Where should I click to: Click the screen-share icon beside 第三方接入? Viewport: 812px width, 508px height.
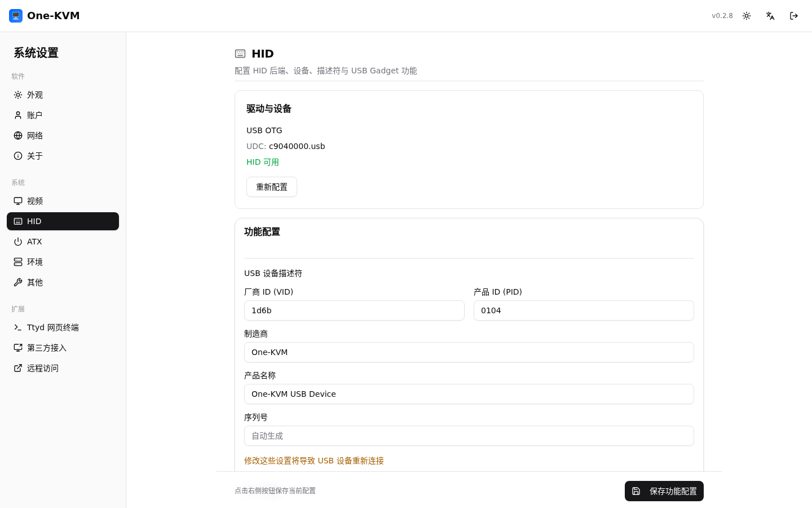tap(18, 348)
